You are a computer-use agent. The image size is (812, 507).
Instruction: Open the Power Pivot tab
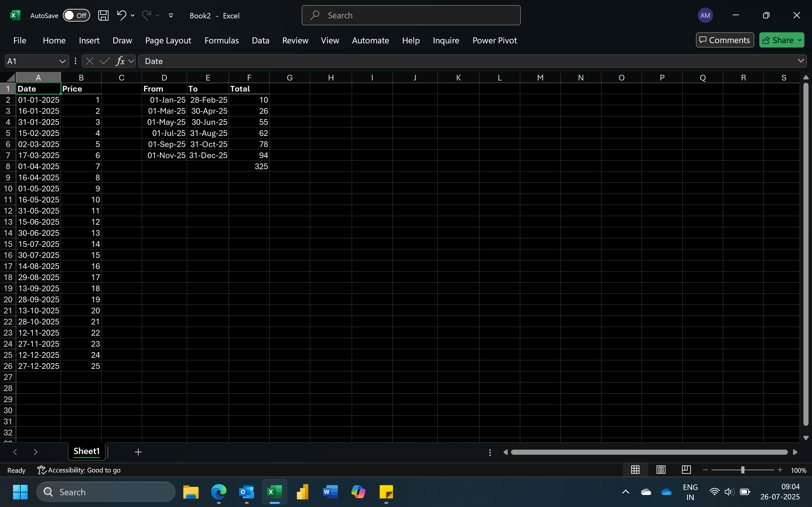click(x=494, y=41)
